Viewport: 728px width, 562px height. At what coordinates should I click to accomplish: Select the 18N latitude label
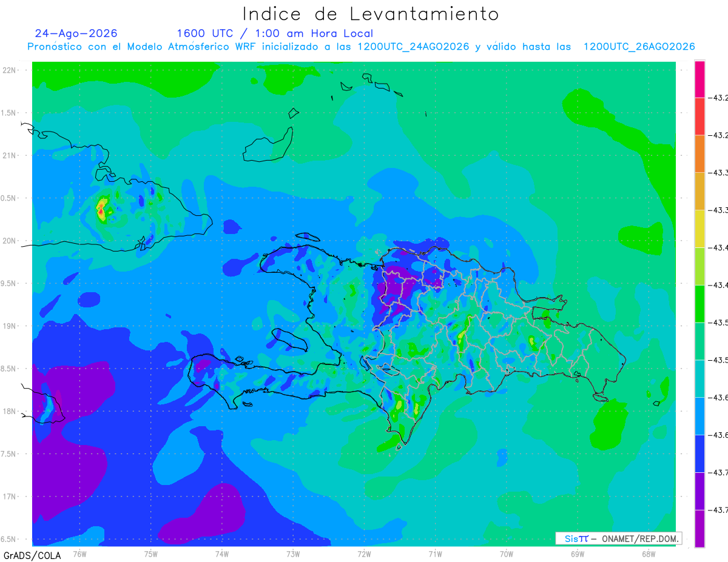point(10,411)
